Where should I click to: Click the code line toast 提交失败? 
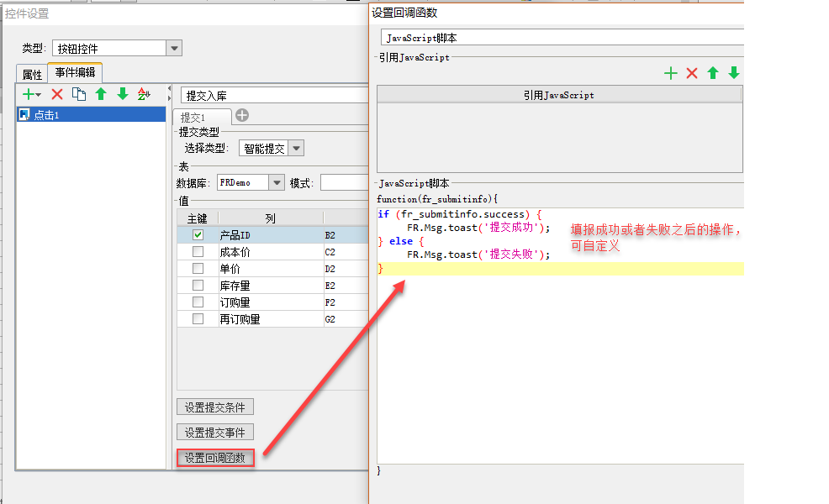(x=478, y=255)
